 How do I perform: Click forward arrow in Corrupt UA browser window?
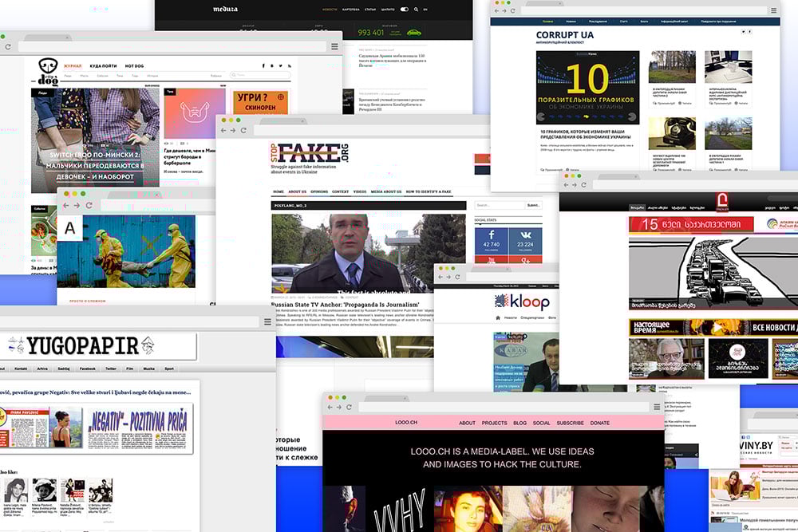tap(504, 10)
